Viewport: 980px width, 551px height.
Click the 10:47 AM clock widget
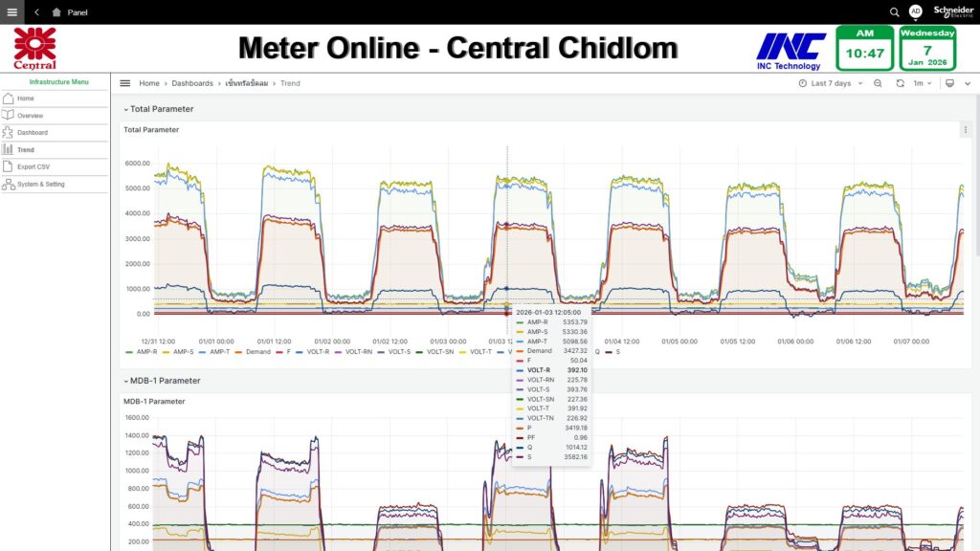click(x=865, y=48)
